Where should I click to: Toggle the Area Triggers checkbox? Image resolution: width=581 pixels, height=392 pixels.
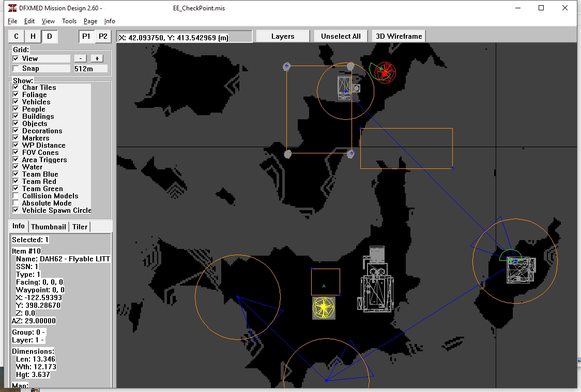point(16,160)
